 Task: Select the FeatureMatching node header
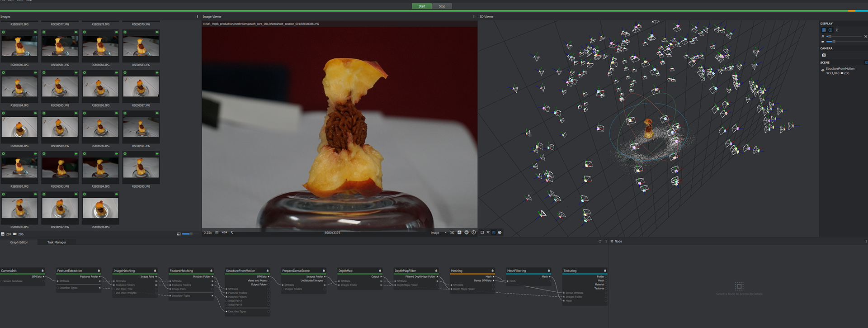[191, 271]
